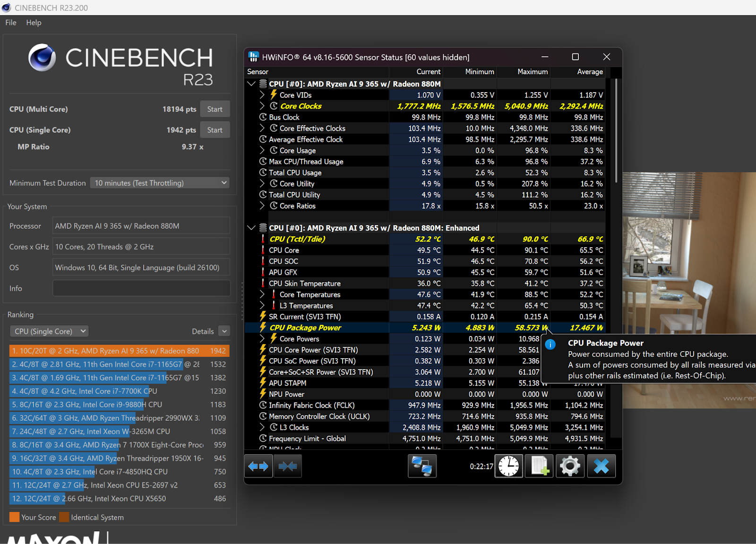Image resolution: width=756 pixels, height=544 pixels.
Task: Click the Memory Controller Clock icon
Action: coord(263,416)
